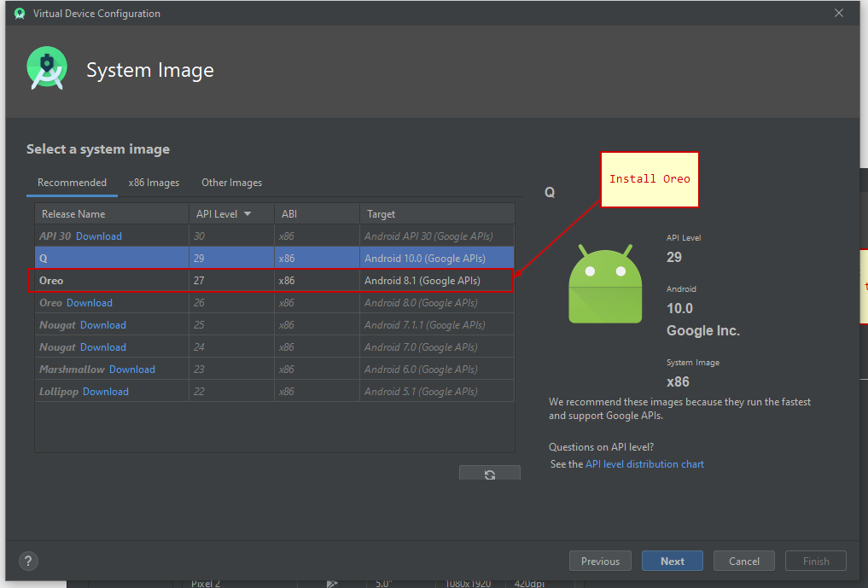Click the Target column header

pyautogui.click(x=437, y=213)
